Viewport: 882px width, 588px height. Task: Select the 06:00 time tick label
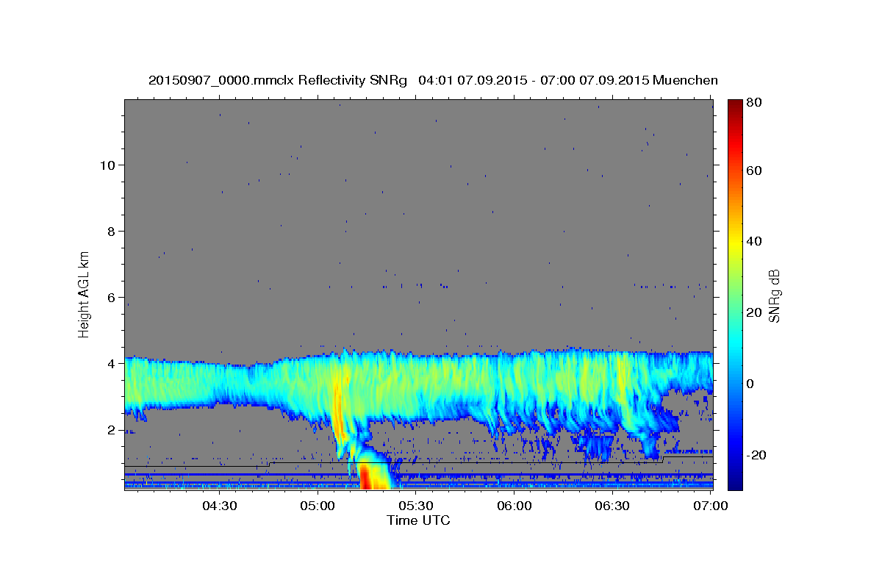pyautogui.click(x=514, y=506)
